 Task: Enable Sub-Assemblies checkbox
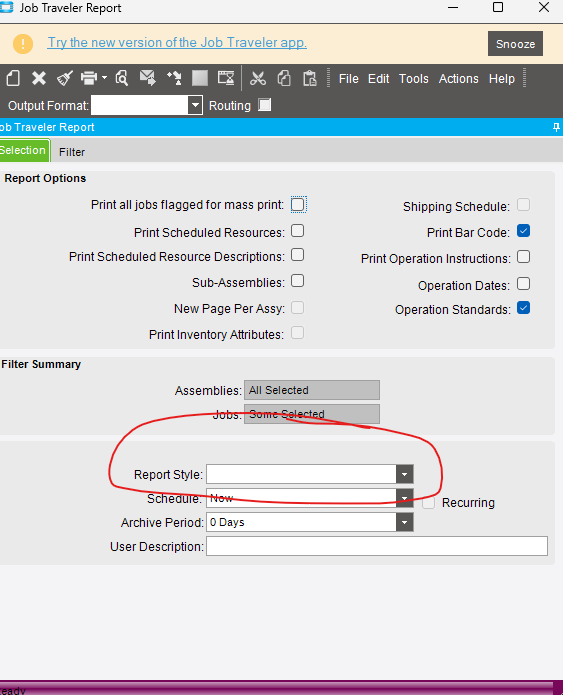[x=297, y=281]
